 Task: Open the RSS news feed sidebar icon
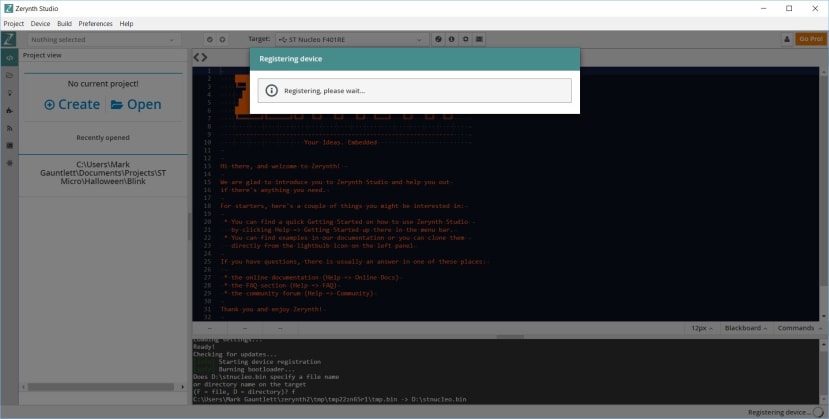click(x=9, y=128)
